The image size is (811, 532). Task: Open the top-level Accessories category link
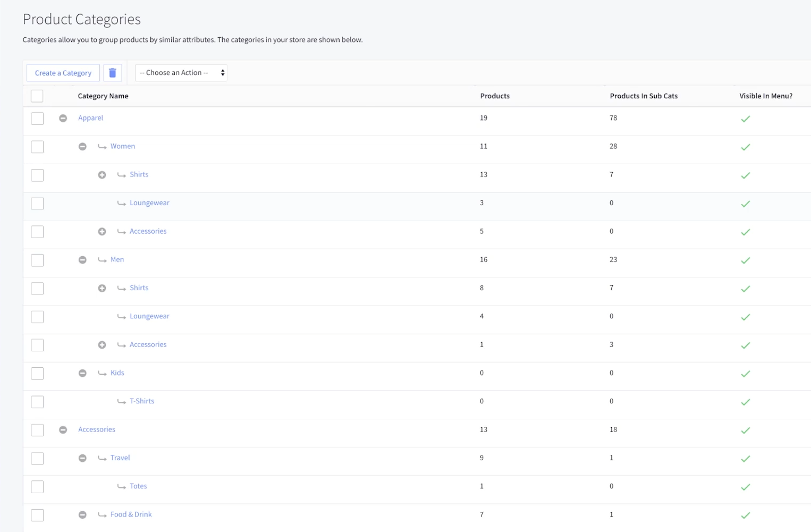click(x=97, y=429)
